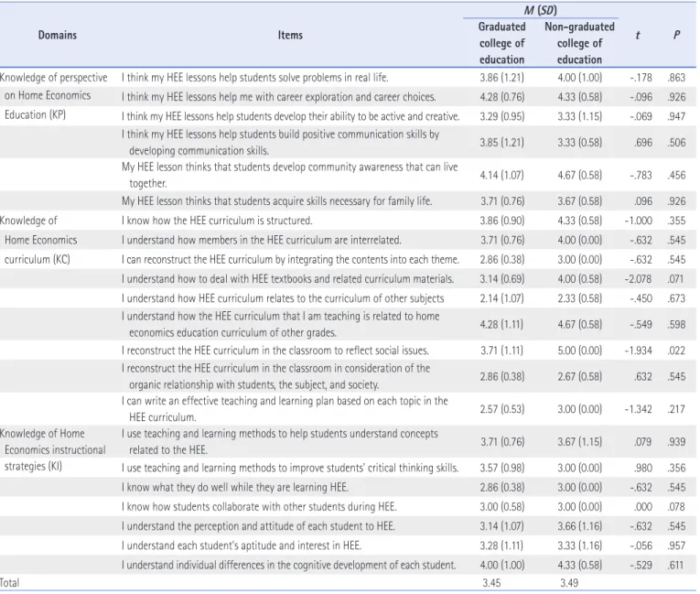This screenshot has width=700, height=594.
Task: Select item about curriculum of other grades
Action: [x=280, y=324]
